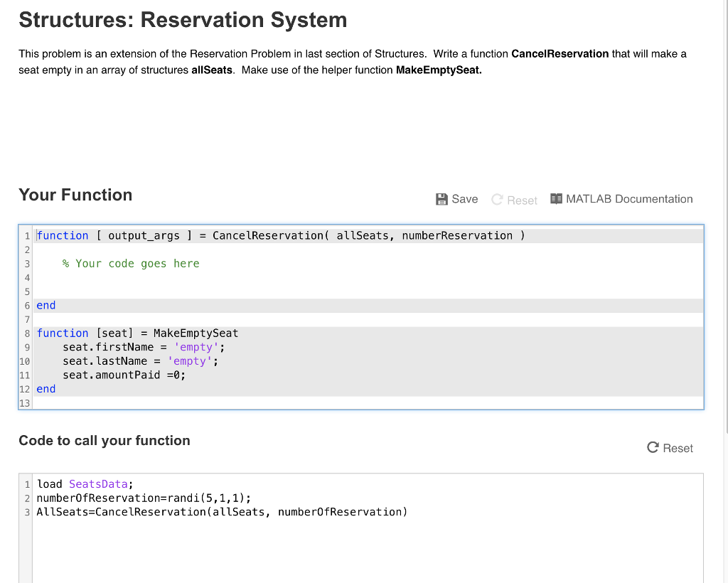Open MATLAB Documentation
The image size is (728, 583).
click(x=628, y=199)
